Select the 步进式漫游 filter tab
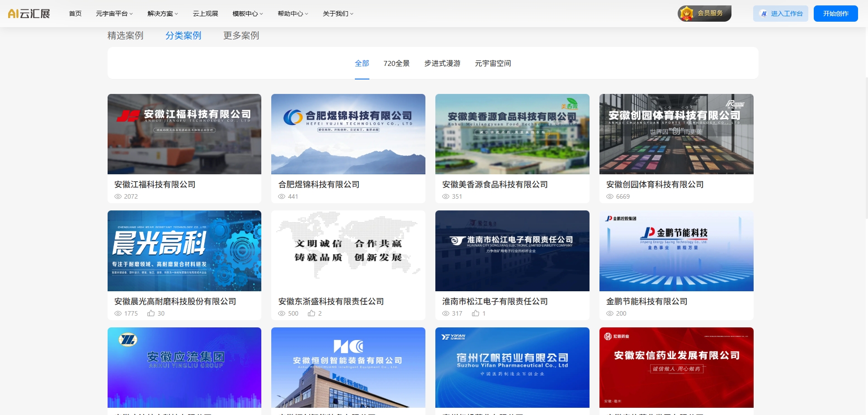The height and width of the screenshot is (415, 868). pyautogui.click(x=442, y=63)
